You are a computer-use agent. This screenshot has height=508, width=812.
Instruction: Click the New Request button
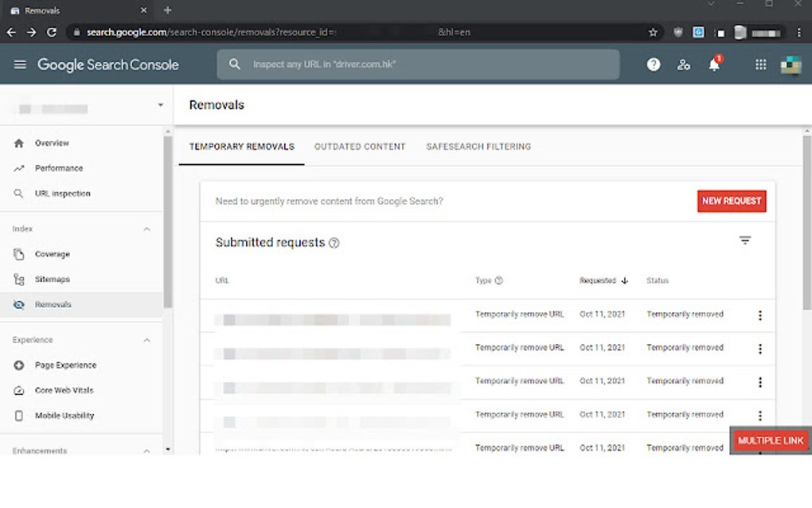point(732,201)
